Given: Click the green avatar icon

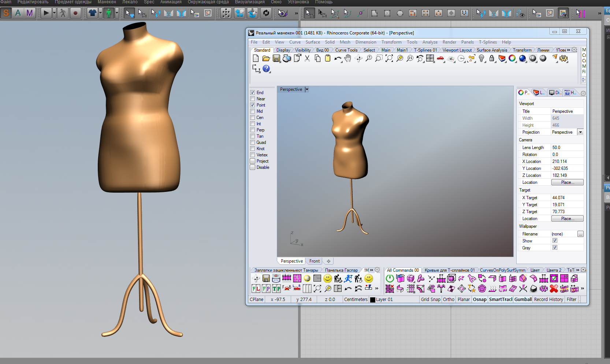Looking at the screenshot, I should [x=109, y=13].
